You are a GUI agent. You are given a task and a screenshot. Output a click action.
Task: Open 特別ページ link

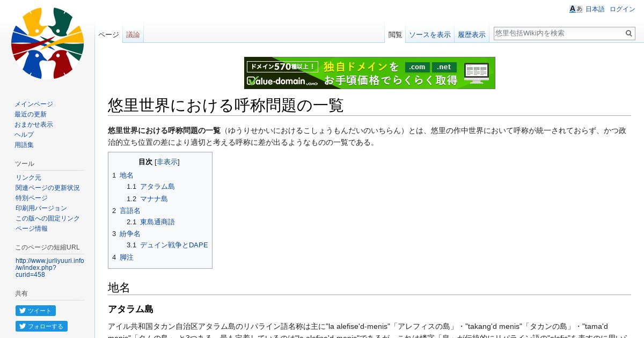point(32,198)
